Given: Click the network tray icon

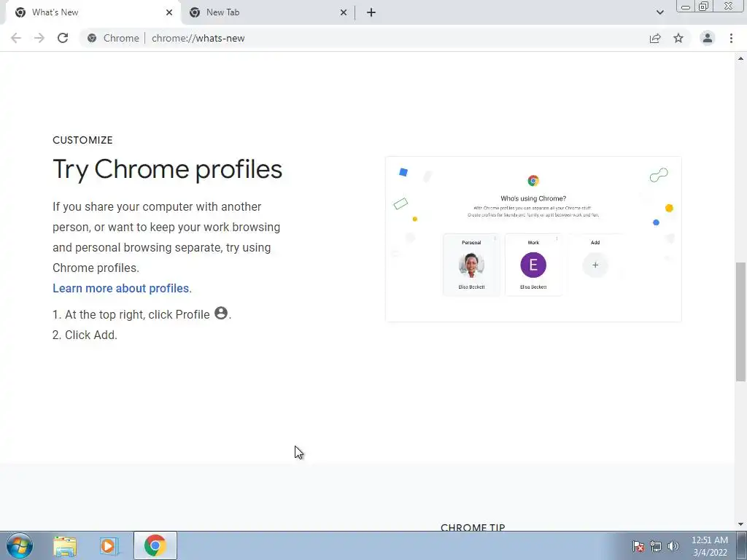Looking at the screenshot, I should point(656,546).
